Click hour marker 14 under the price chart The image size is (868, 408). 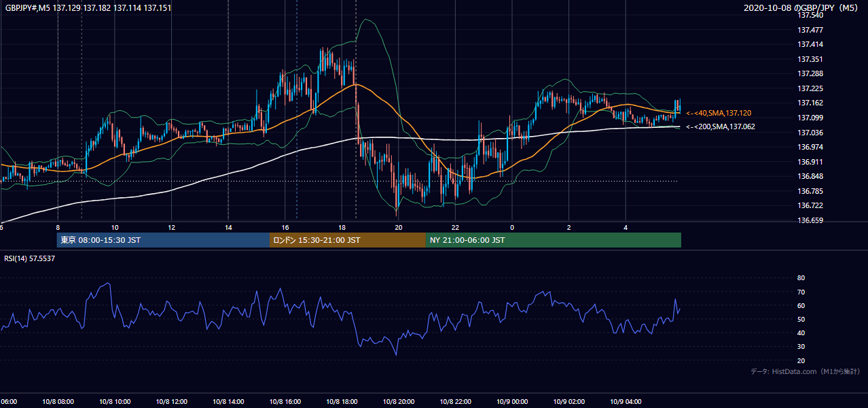228,228
